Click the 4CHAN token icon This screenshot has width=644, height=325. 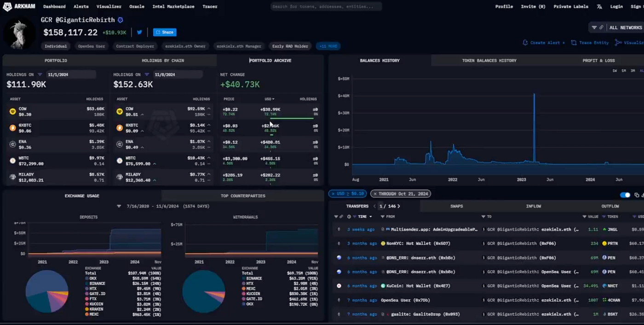click(x=604, y=300)
